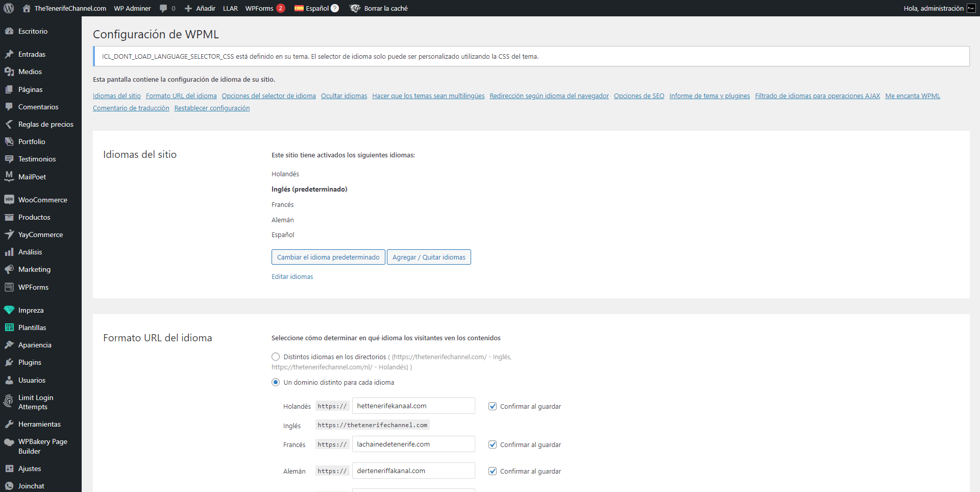Open the comments bubble icon in admin bar
980x492 pixels.
point(163,8)
